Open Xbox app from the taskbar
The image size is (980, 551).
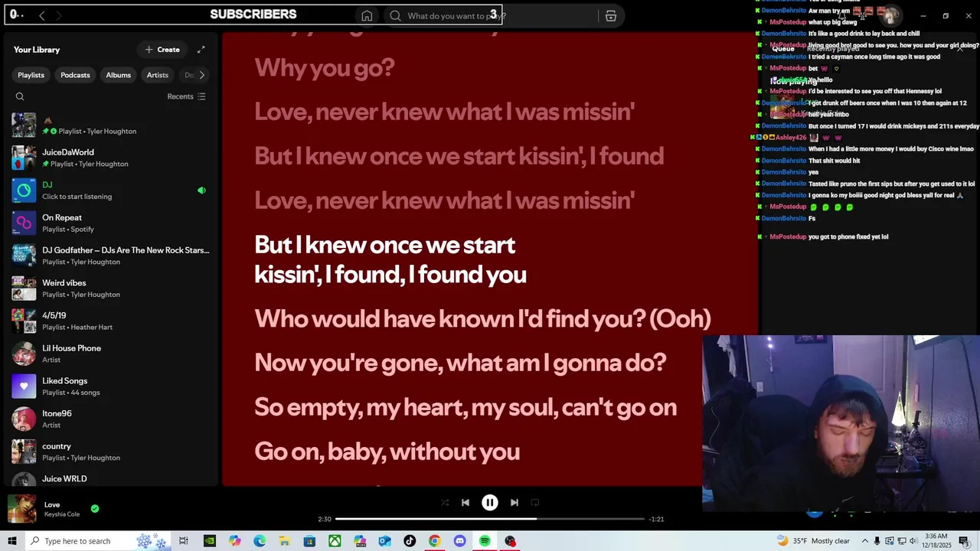[x=335, y=541]
